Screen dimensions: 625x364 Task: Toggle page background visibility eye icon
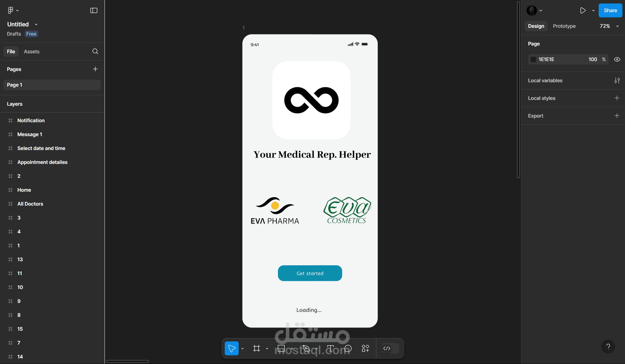click(617, 59)
